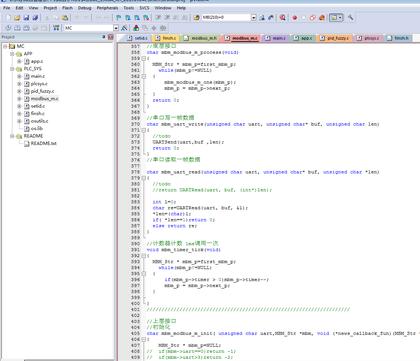Viewport: 420px width, 361px height.
Task: Switch to the pid_fuzzy.c tab
Action: [x=334, y=38]
